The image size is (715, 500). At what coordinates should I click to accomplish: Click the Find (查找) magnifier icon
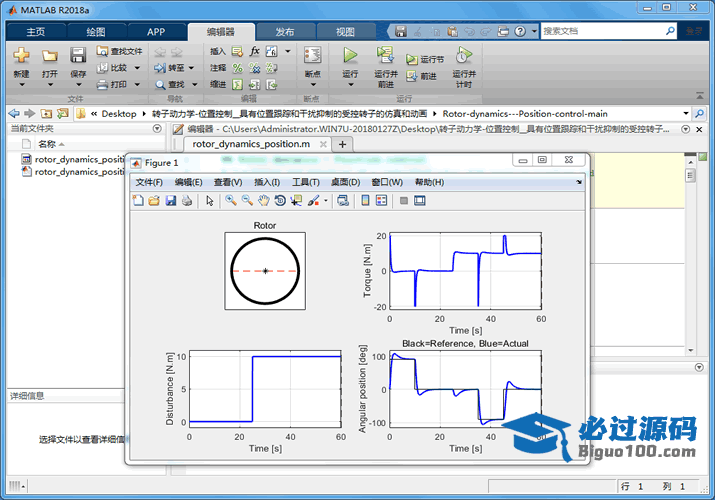[160, 85]
